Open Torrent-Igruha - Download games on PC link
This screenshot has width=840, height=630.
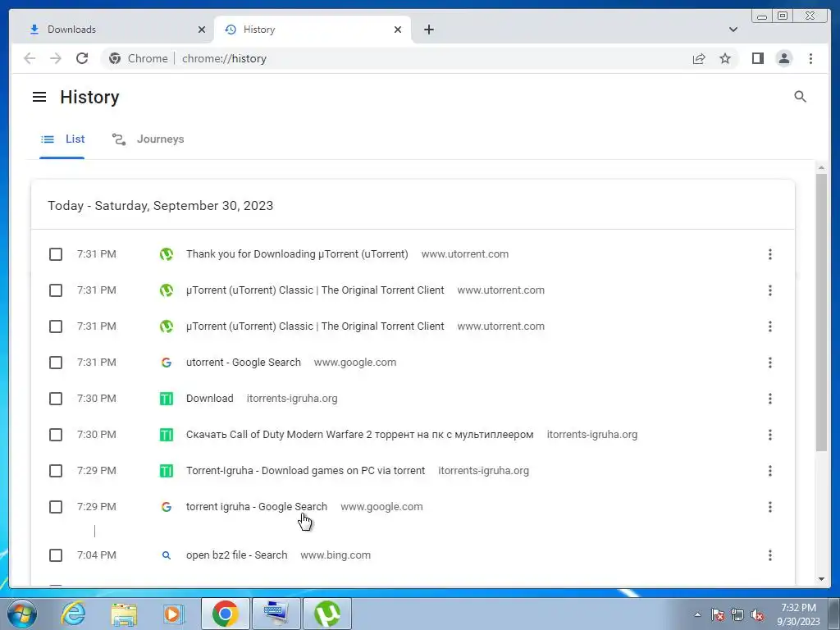(x=305, y=470)
